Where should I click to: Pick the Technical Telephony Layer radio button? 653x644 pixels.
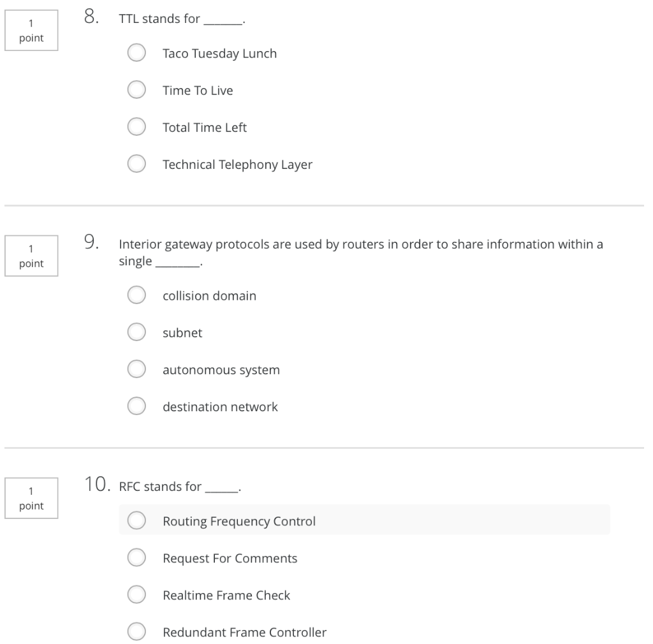tap(136, 164)
